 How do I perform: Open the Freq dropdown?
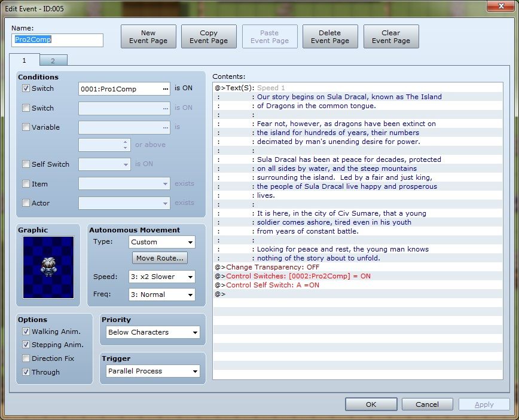[162, 295]
